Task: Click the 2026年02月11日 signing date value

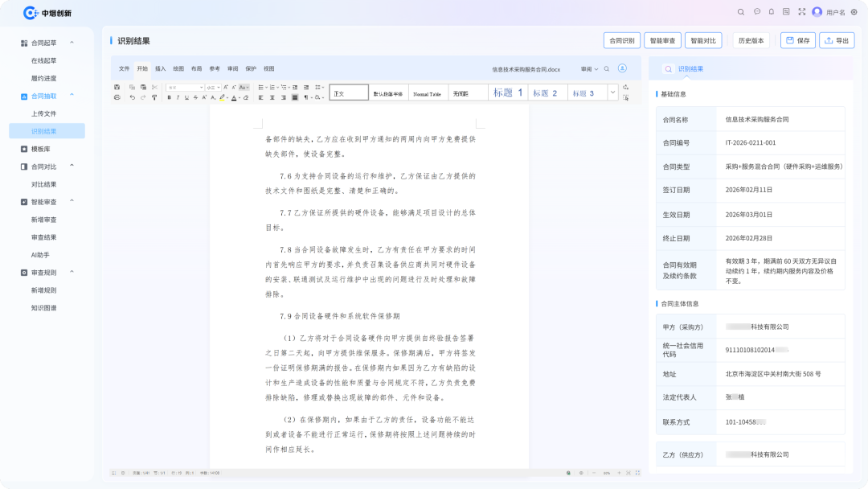Action: tap(748, 190)
